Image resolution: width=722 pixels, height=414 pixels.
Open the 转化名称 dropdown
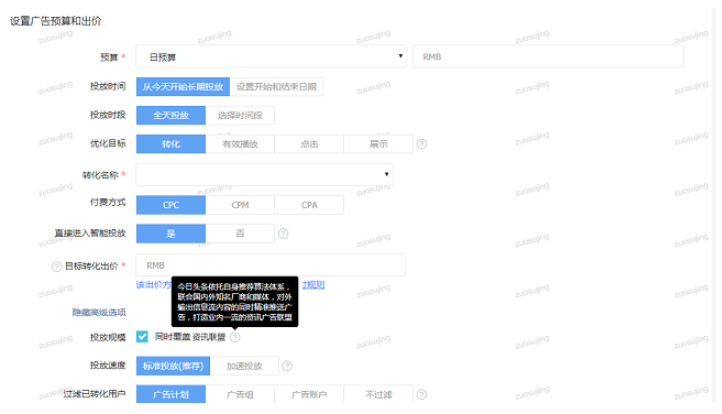coord(264,175)
